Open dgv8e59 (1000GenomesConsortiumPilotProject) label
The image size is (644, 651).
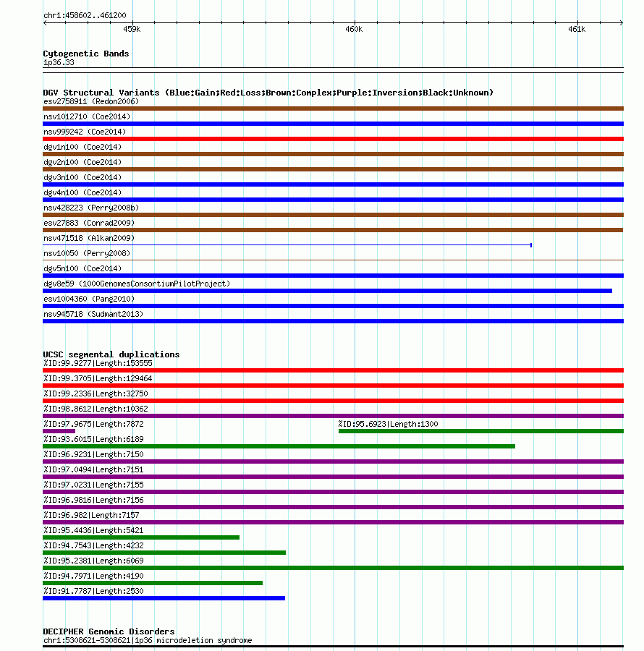pyautogui.click(x=137, y=284)
